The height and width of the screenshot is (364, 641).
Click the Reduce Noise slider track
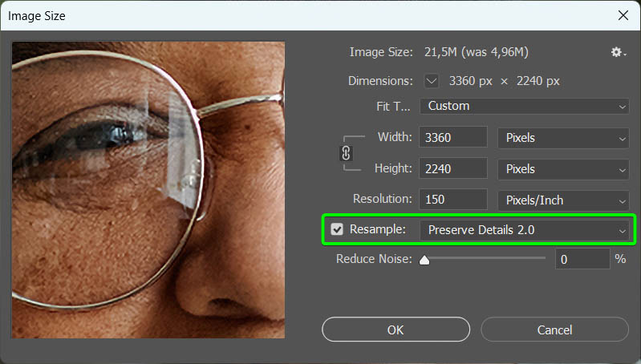[485, 258]
